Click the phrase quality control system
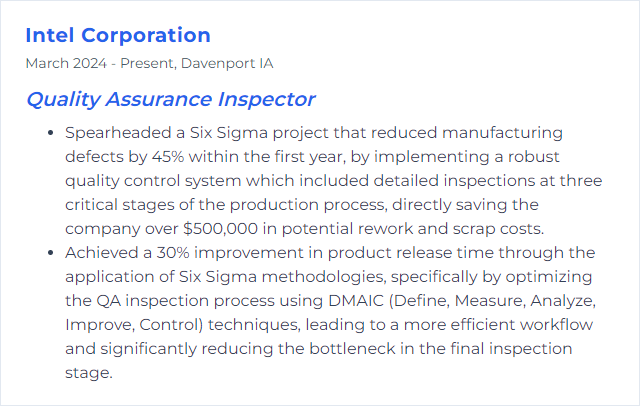Image resolution: width=640 pixels, height=406 pixels. click(x=153, y=181)
